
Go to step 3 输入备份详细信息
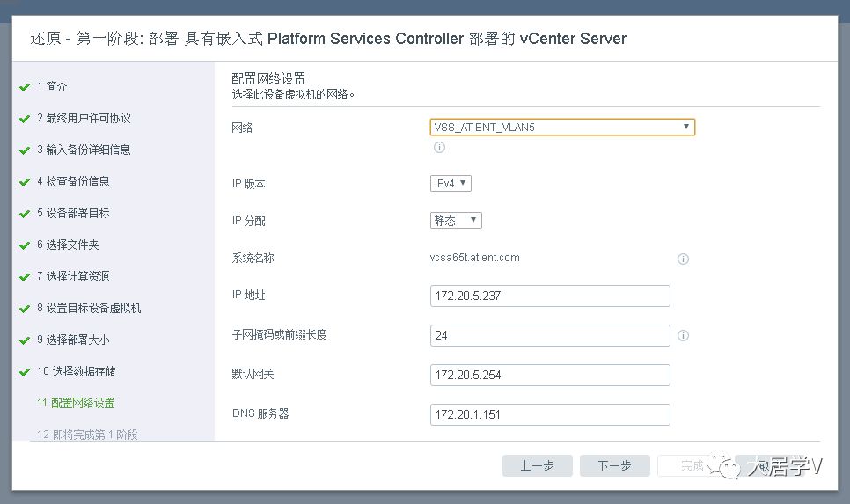point(84,150)
